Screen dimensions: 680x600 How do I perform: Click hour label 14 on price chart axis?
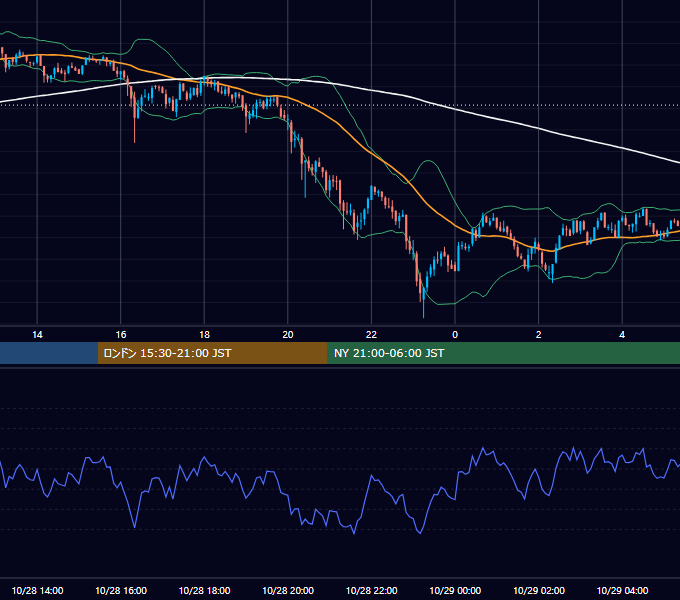pyautogui.click(x=37, y=335)
